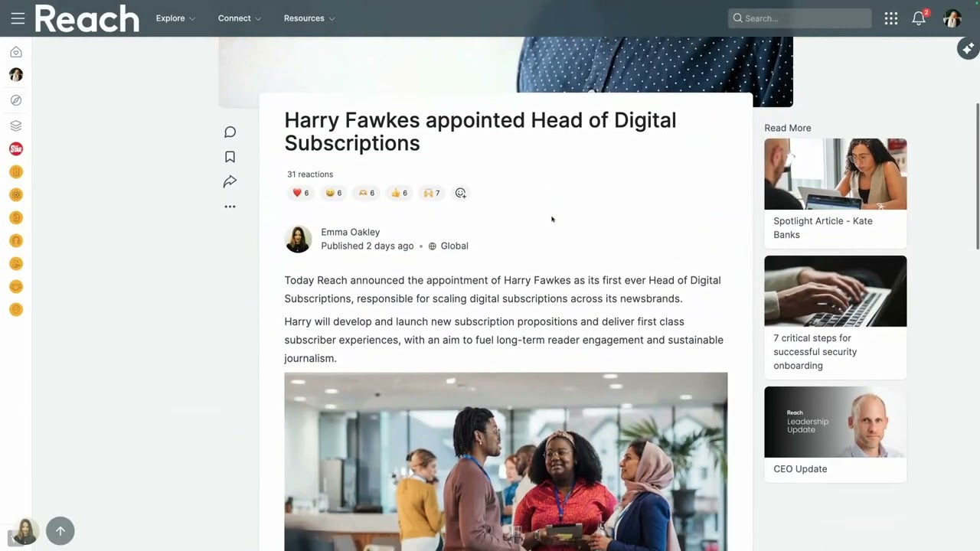
Task: Click the page vertical scrollbar
Action: (977, 176)
